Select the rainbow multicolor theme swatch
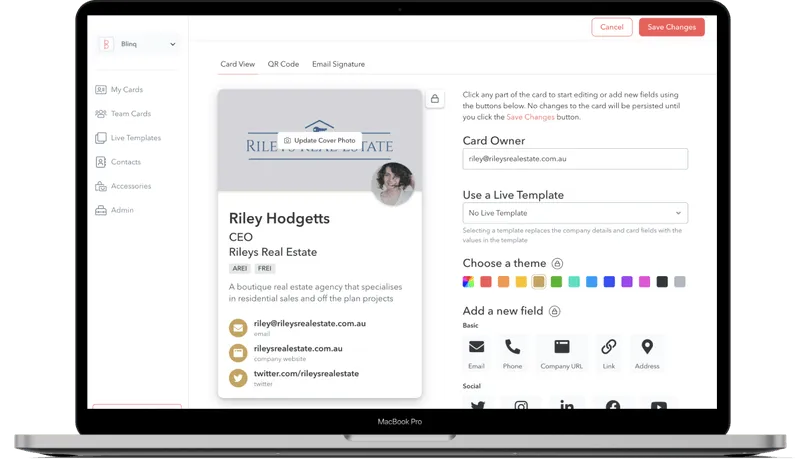The image size is (800, 459). point(468,282)
